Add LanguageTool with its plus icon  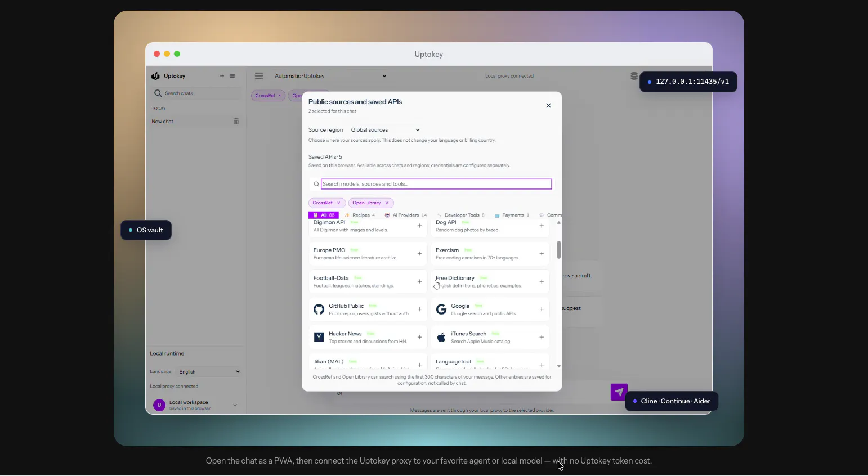tap(542, 365)
